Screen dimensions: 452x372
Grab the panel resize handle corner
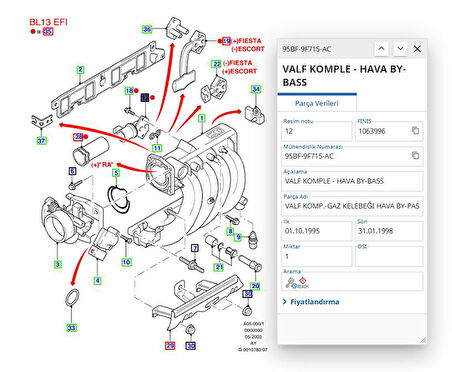click(423, 340)
